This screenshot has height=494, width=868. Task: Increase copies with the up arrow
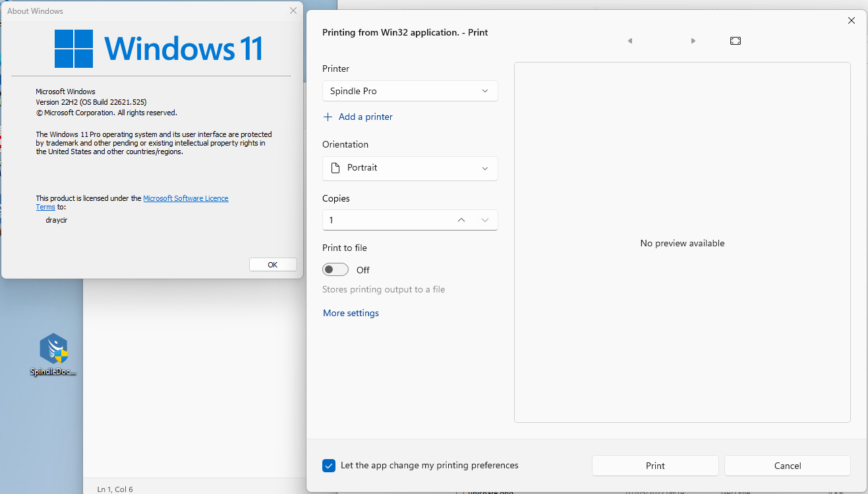click(x=461, y=220)
